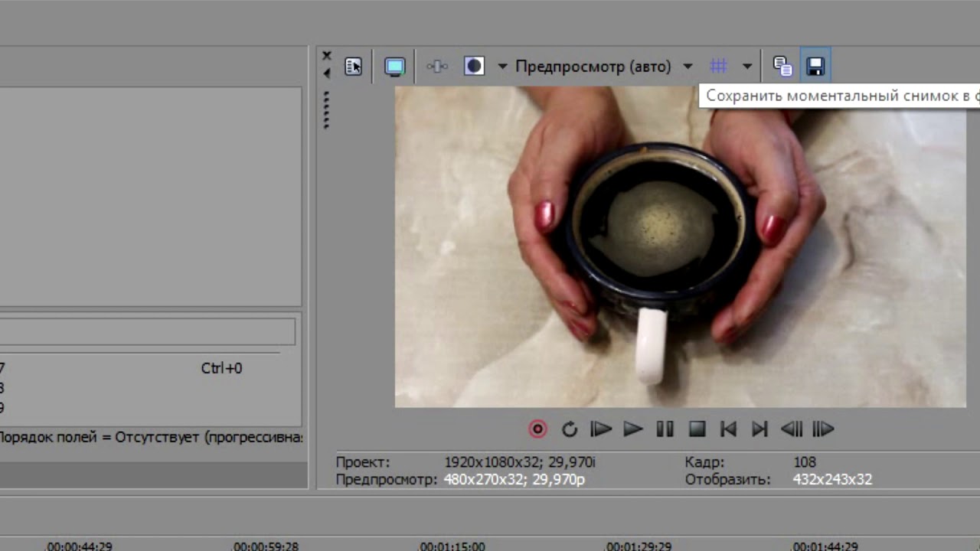
Task: Expand the preview quality dropdown arrow
Action: 688,67
